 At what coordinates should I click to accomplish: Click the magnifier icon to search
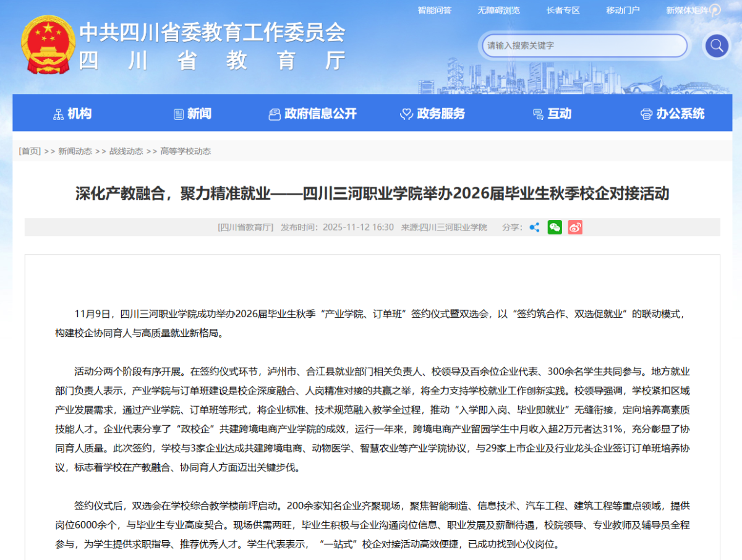pos(715,46)
